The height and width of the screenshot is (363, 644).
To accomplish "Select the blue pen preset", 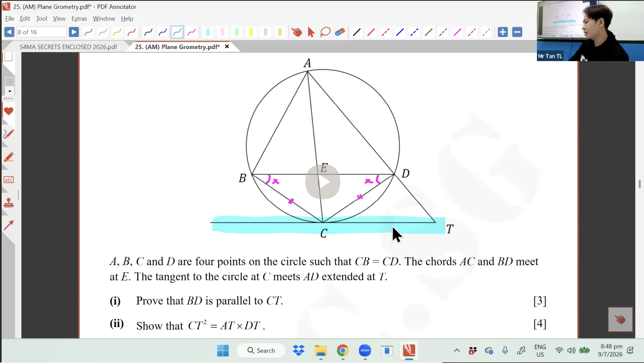I will click(x=163, y=32).
